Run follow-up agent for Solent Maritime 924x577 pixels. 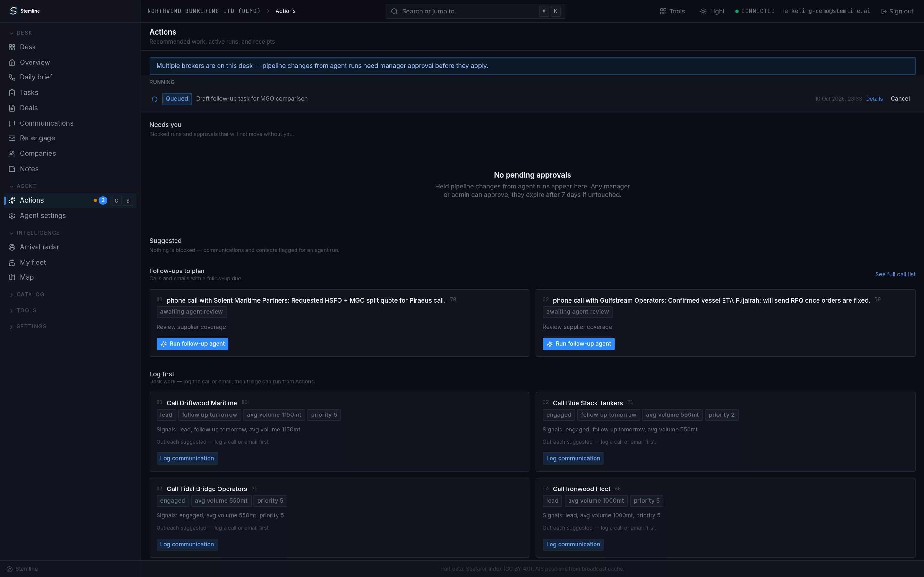pyautogui.click(x=193, y=344)
